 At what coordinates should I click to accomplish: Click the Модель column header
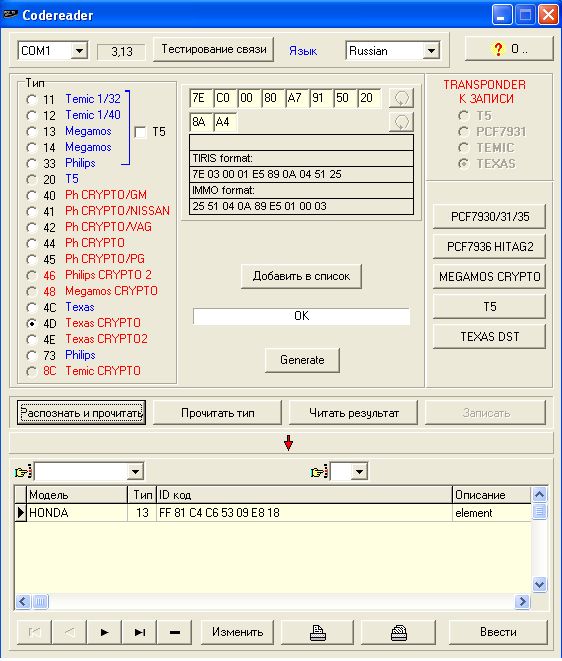coord(77,495)
